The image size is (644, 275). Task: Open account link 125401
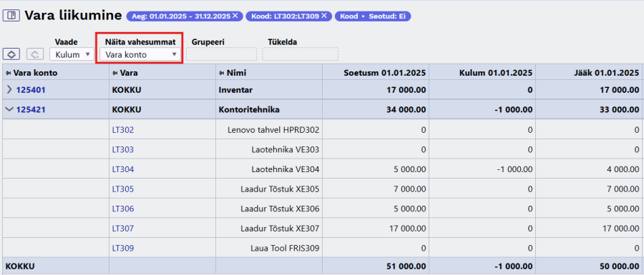[30, 90]
